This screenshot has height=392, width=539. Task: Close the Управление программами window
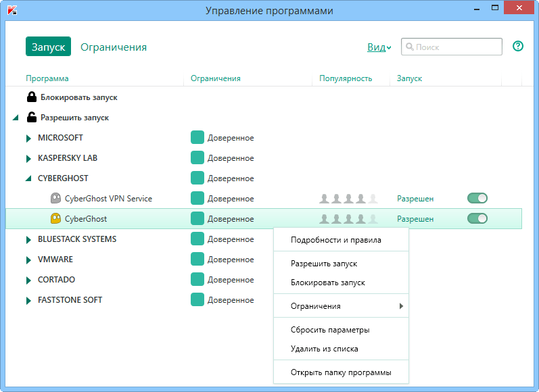(x=519, y=7)
